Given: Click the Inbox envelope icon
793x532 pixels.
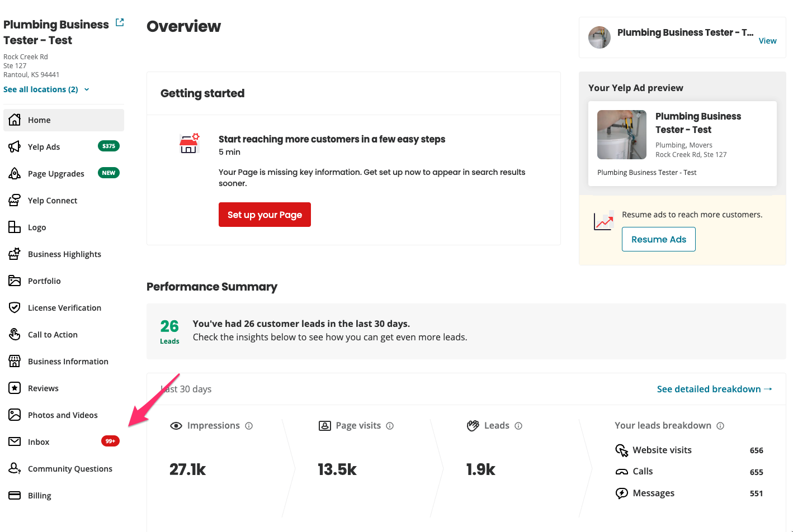Looking at the screenshot, I should [x=15, y=442].
